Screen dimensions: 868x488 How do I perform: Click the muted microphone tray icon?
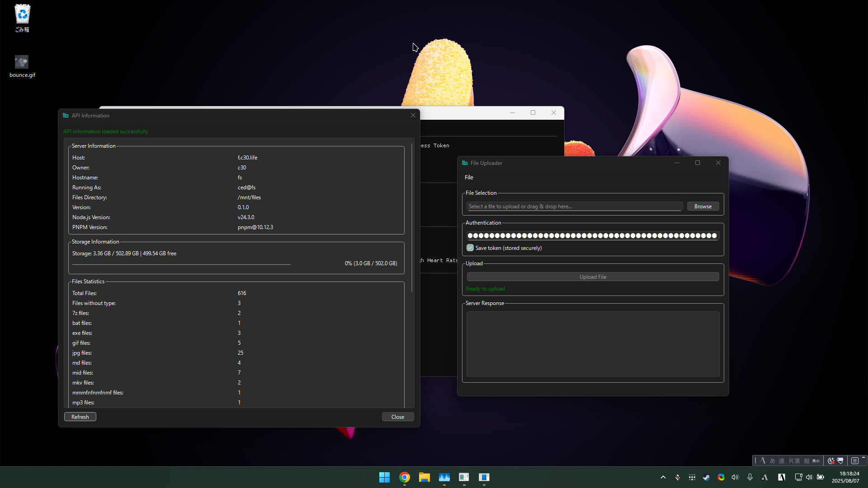[x=677, y=477]
